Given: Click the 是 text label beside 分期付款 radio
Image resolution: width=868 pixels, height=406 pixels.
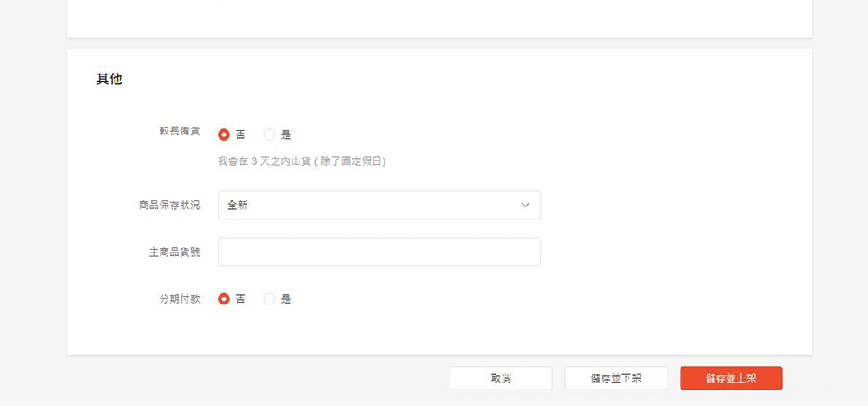Looking at the screenshot, I should pos(286,298).
